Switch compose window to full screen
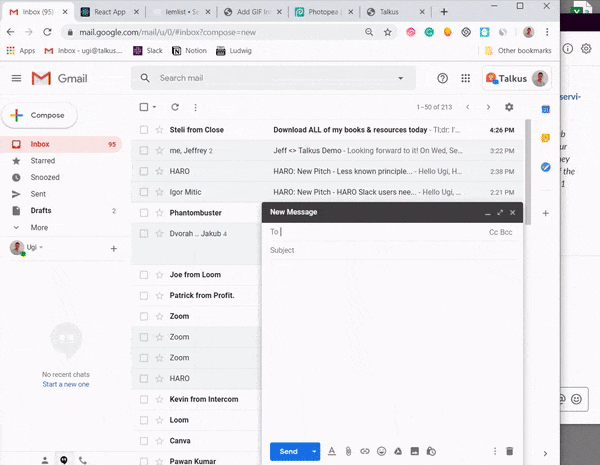Screen dimensions: 600x465 click(500, 212)
